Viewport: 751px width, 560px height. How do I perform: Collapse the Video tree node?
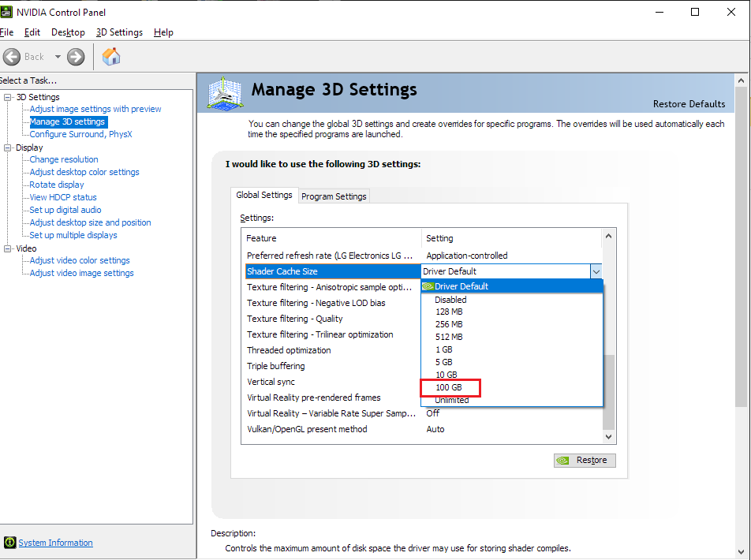coord(7,248)
